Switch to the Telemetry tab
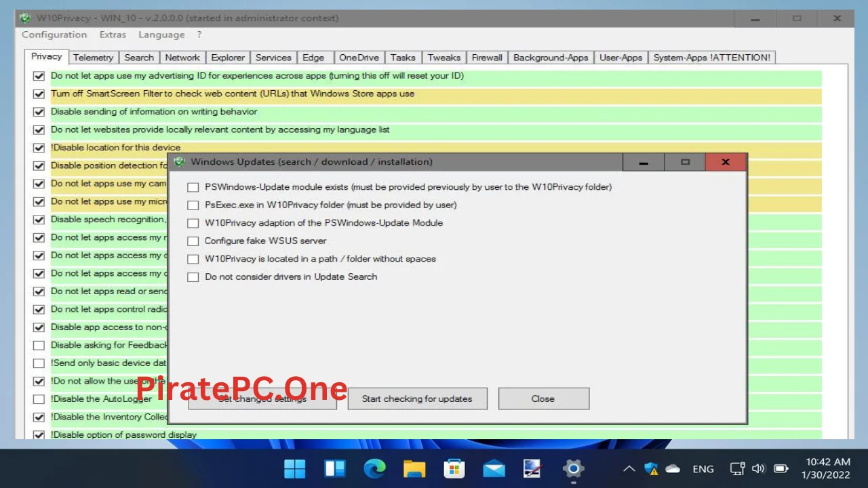The image size is (868, 488). [94, 58]
